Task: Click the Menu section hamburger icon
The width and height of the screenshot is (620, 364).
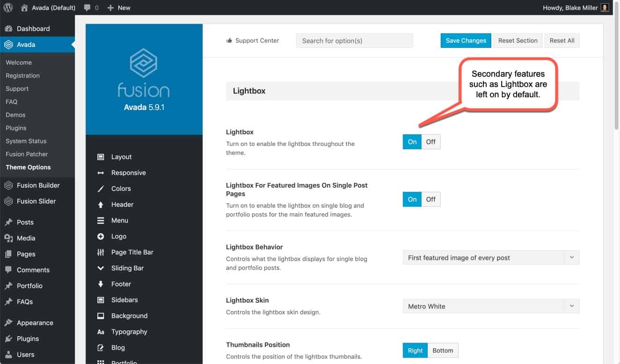Action: click(101, 220)
